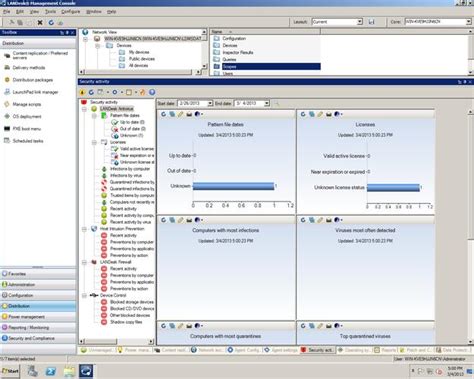Open the Reporting / Monitoring toolbox group
This screenshot has width=474, height=379.
pyautogui.click(x=38, y=328)
